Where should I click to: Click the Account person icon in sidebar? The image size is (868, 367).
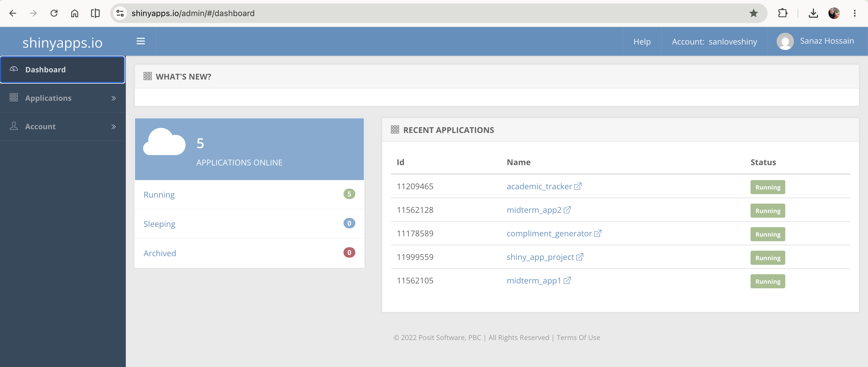point(14,126)
